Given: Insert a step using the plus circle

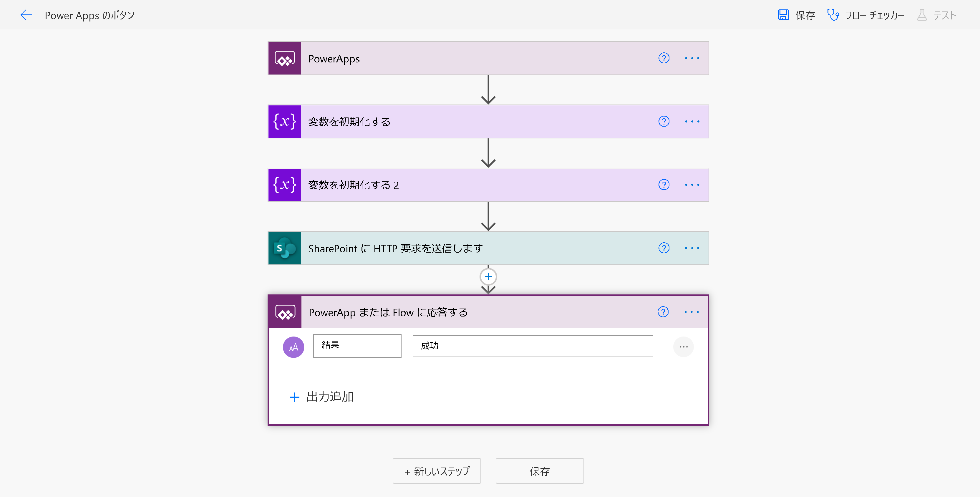Looking at the screenshot, I should click(488, 277).
